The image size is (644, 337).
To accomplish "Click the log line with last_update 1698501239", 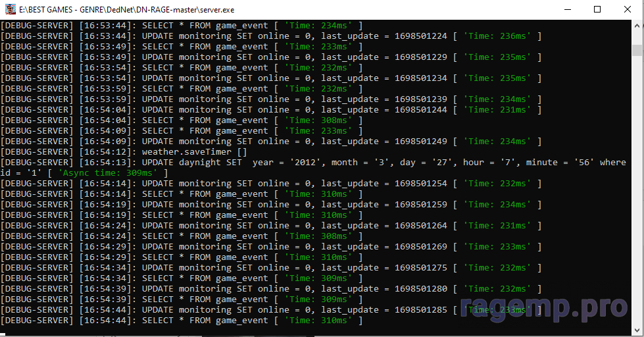I will coord(270,99).
